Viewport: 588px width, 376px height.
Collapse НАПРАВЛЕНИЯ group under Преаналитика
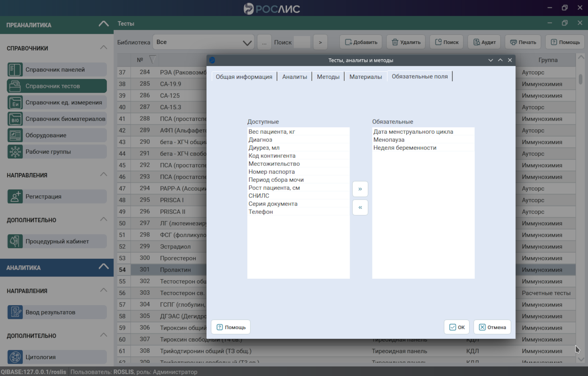tap(104, 174)
